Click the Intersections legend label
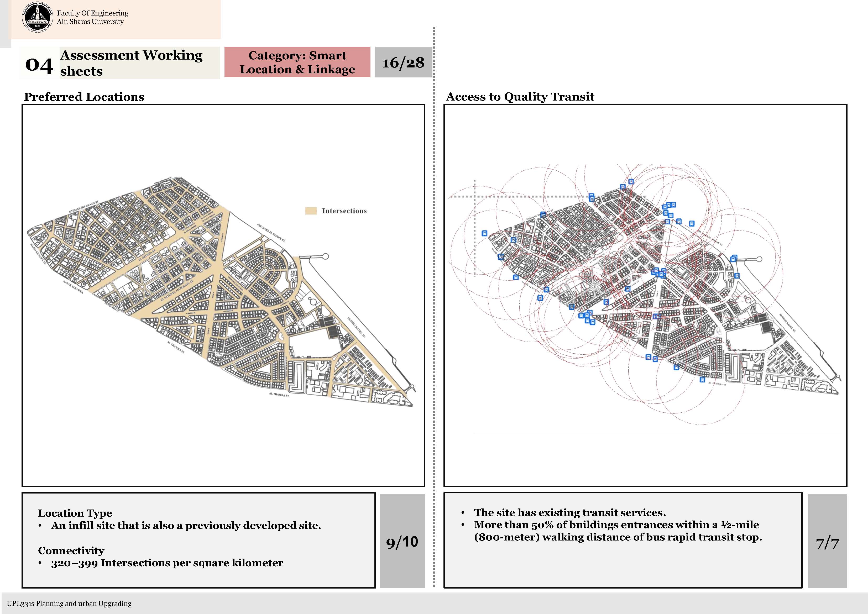Viewport: 868px width, 614px height. [344, 211]
